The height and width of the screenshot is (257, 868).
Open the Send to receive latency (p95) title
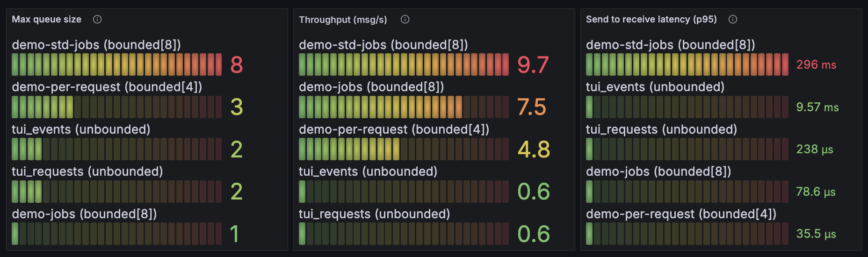point(651,19)
